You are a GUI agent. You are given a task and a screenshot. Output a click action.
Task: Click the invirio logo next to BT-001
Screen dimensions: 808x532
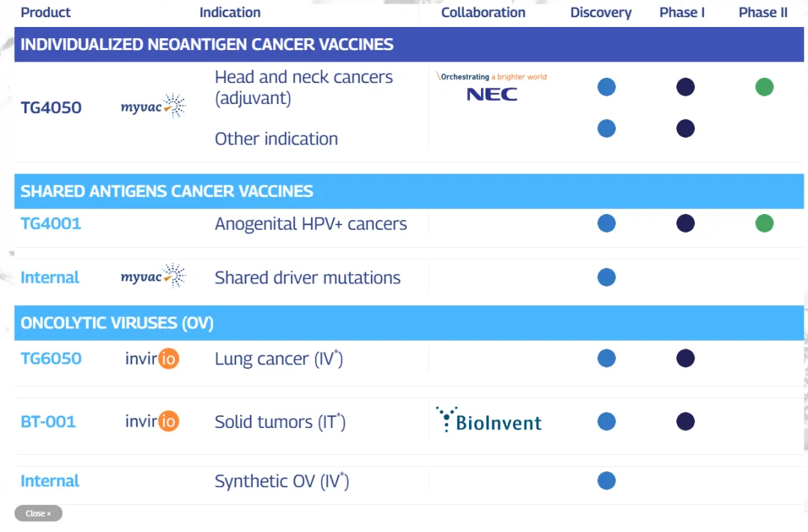click(x=153, y=421)
